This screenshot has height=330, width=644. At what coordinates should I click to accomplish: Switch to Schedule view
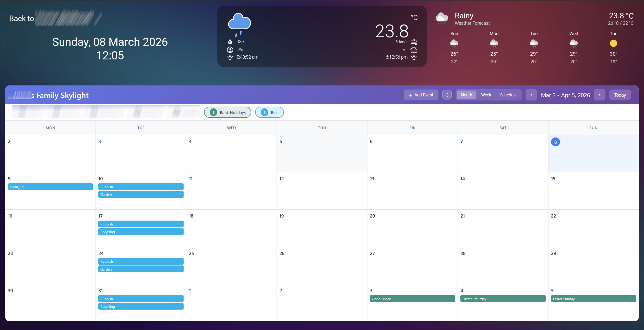coord(508,95)
